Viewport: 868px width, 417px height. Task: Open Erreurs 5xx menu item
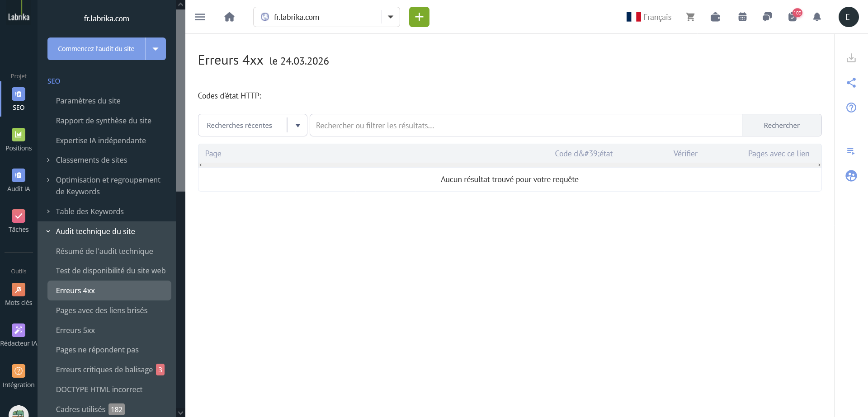coord(75,330)
